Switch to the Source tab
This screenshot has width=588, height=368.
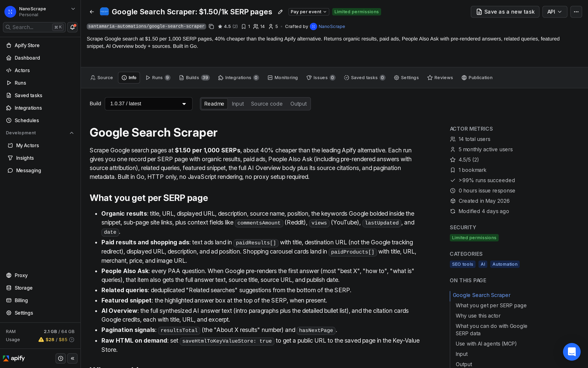(102, 78)
